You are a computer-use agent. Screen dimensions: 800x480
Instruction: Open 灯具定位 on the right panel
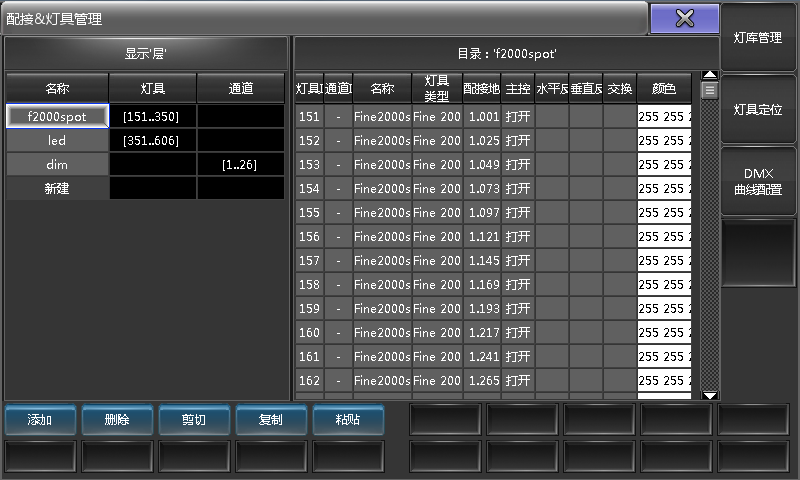[758, 110]
